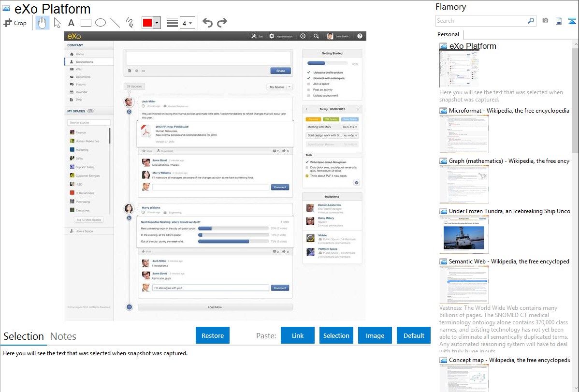Choose the arrow pointer selection tool
This screenshot has height=392, width=579.
57,23
